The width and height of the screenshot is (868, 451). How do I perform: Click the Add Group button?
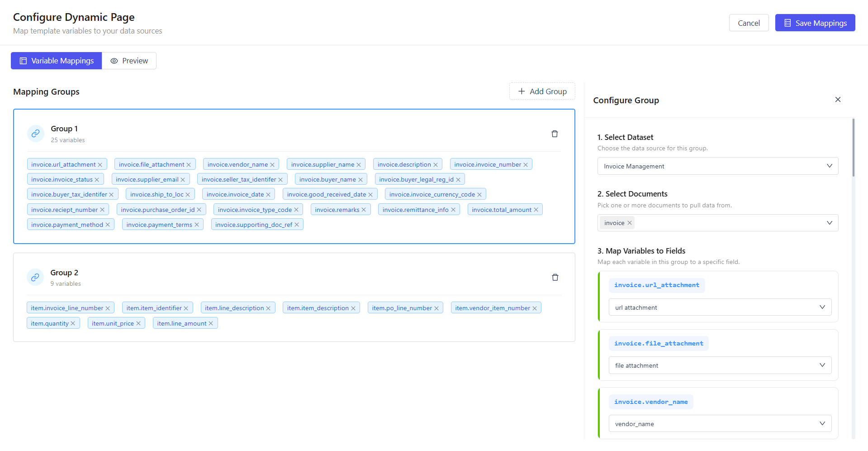tap(542, 91)
